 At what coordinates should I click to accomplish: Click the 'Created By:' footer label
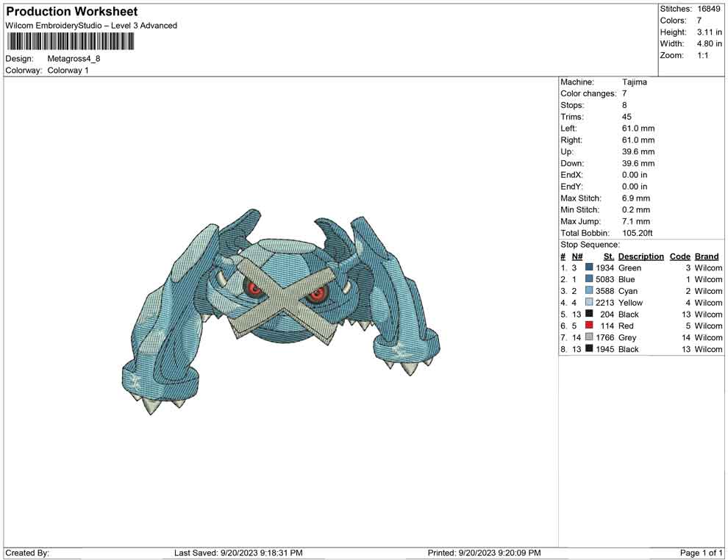pyautogui.click(x=27, y=553)
